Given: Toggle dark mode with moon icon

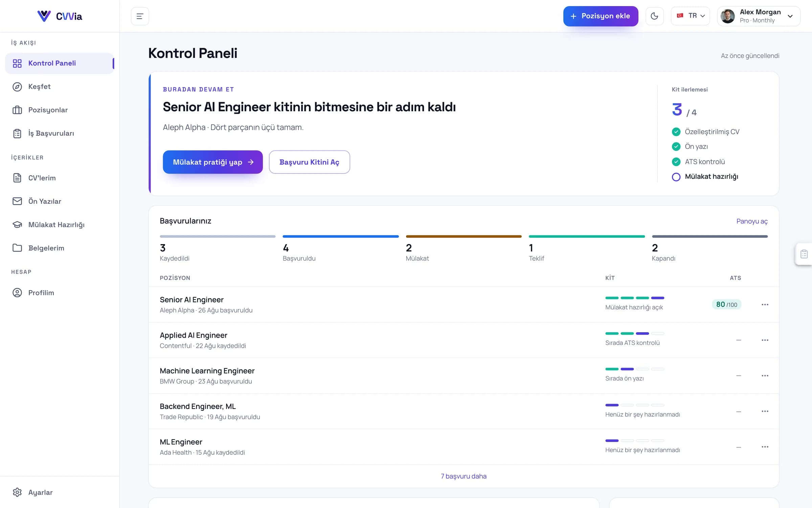Looking at the screenshot, I should coord(654,16).
